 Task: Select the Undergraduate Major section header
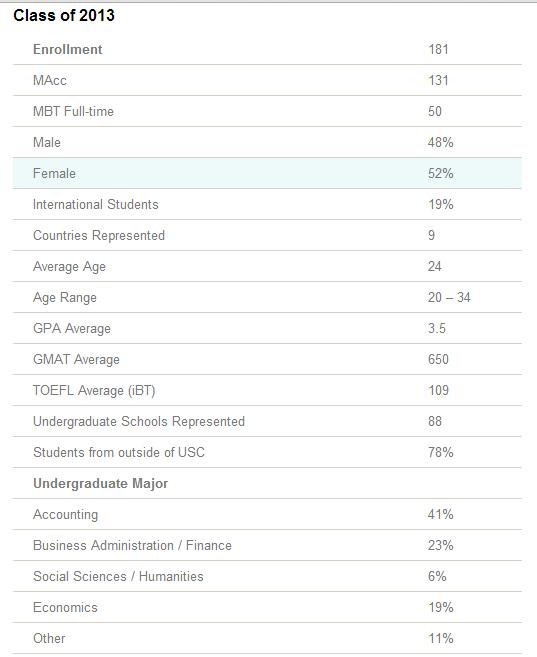101,484
